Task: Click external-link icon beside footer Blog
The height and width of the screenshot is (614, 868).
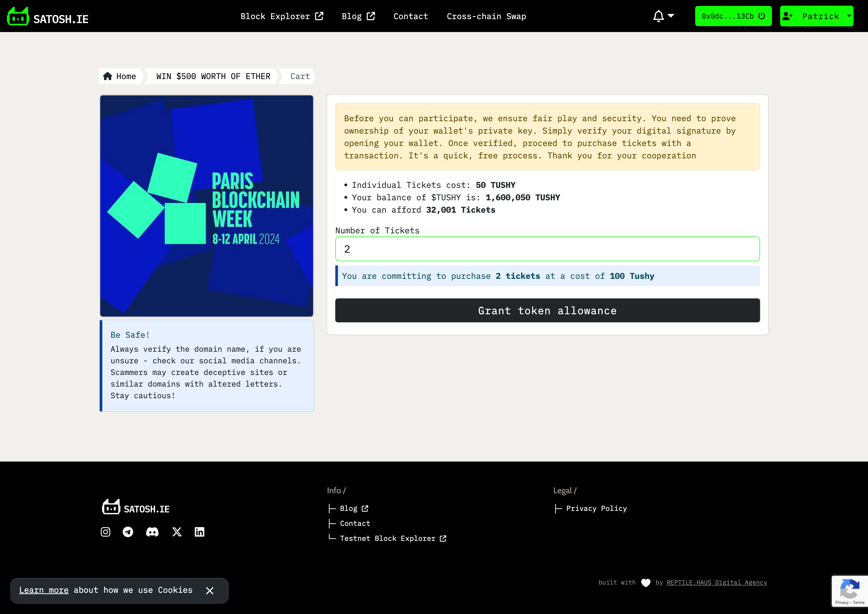Action: point(365,509)
